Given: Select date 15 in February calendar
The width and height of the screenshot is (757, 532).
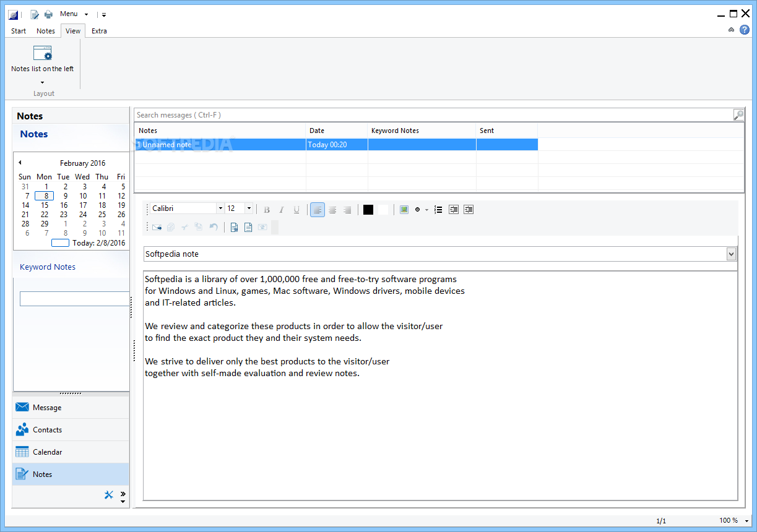Looking at the screenshot, I should [x=45, y=205].
